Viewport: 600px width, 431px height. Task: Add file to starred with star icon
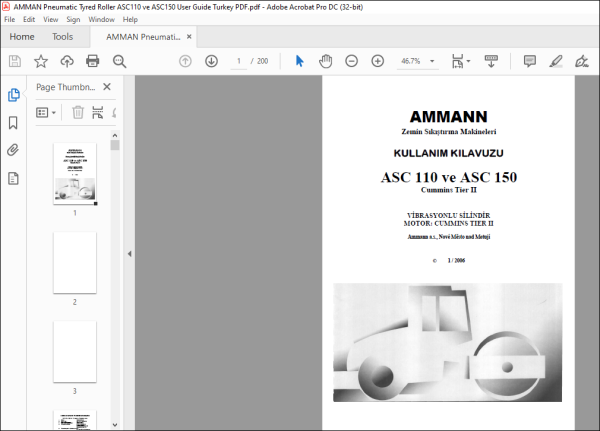[41, 61]
